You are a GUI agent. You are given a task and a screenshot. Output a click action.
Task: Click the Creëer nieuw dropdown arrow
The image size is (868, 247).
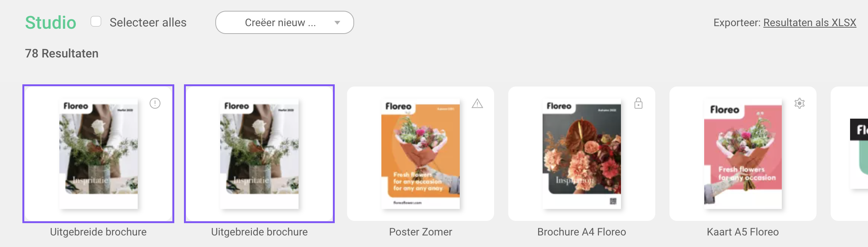click(337, 23)
